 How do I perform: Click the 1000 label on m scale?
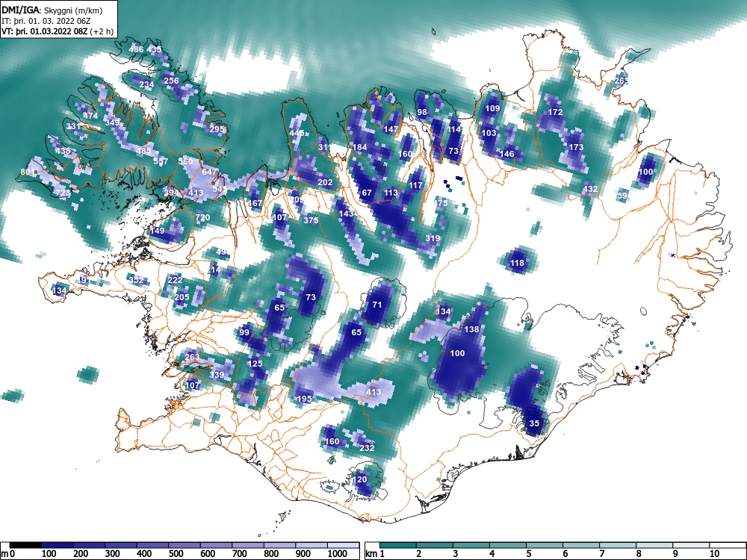tap(338, 554)
